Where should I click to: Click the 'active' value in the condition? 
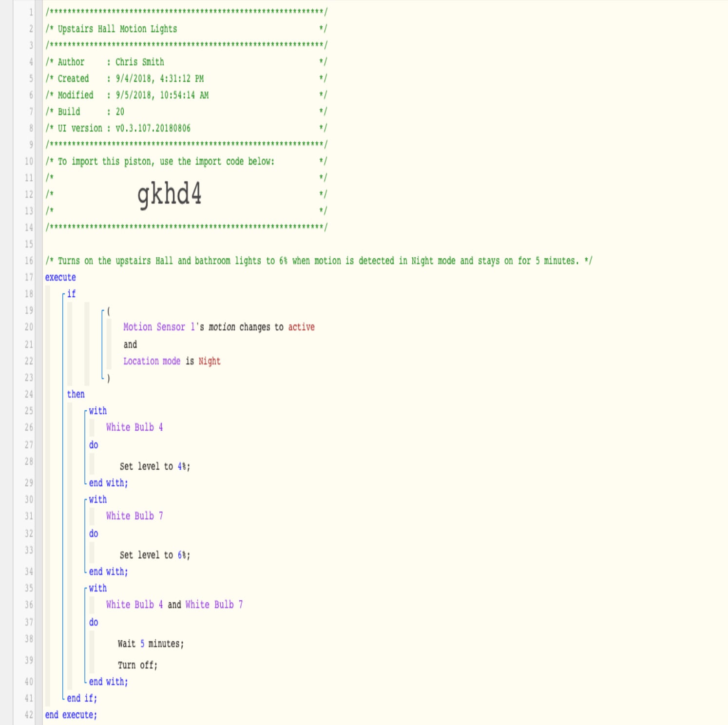pyautogui.click(x=301, y=327)
